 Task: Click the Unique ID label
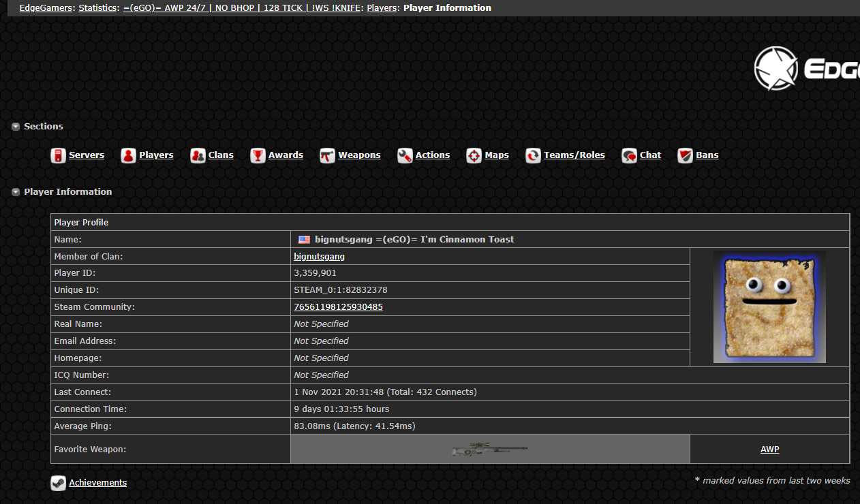(77, 290)
